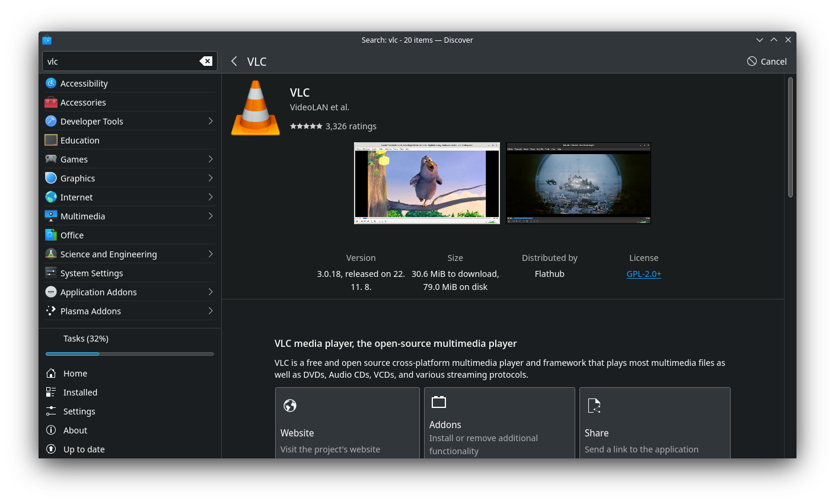Click the Internet globe icon
Image resolution: width=835 pixels, height=504 pixels.
click(x=51, y=197)
